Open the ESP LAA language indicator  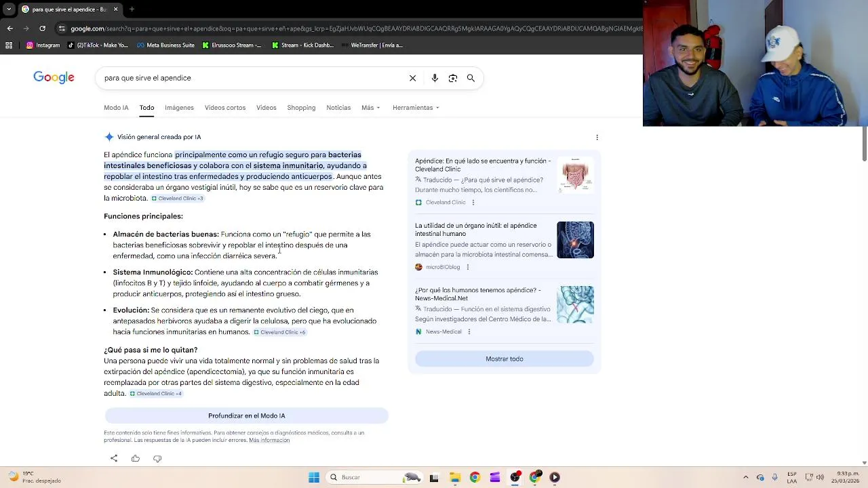click(792, 477)
